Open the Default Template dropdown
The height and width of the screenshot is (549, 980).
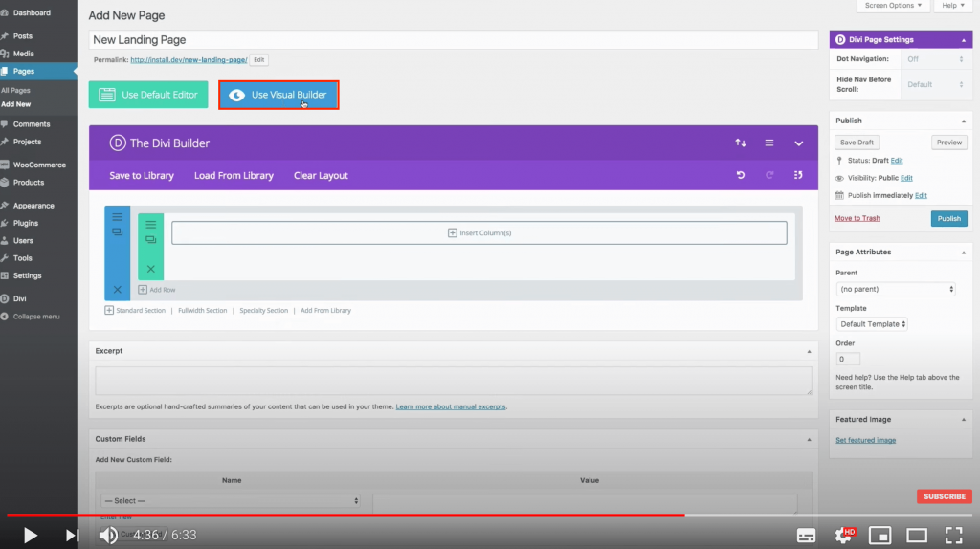(872, 324)
